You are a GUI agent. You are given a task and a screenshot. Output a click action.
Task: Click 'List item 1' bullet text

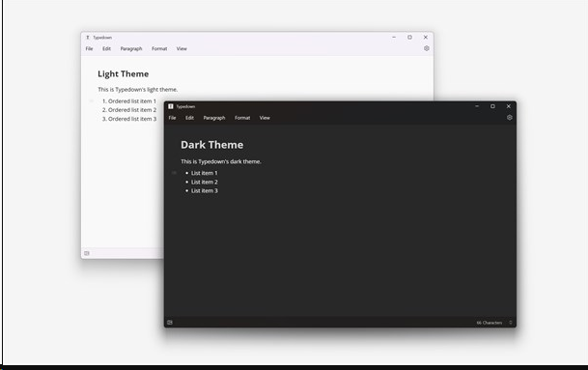click(x=205, y=173)
